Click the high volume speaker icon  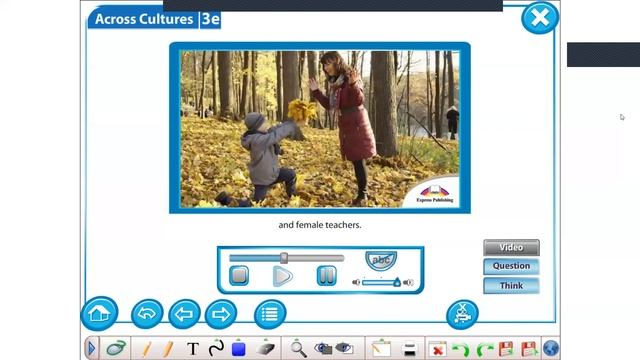[x=408, y=282]
